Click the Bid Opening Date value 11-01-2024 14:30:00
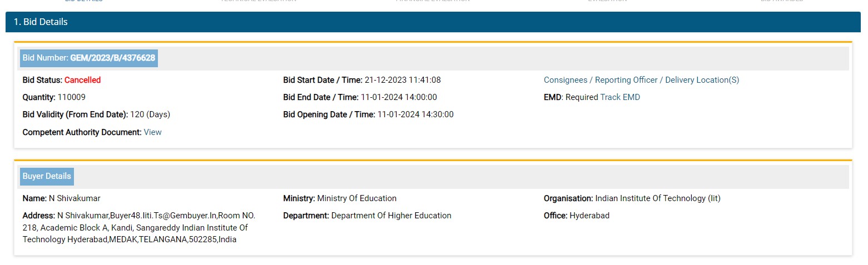 coord(415,114)
